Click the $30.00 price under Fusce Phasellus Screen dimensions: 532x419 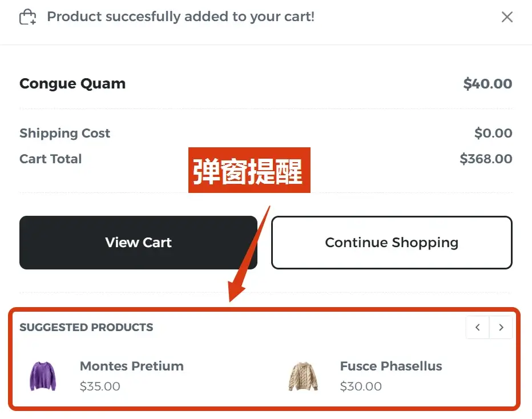tap(361, 386)
